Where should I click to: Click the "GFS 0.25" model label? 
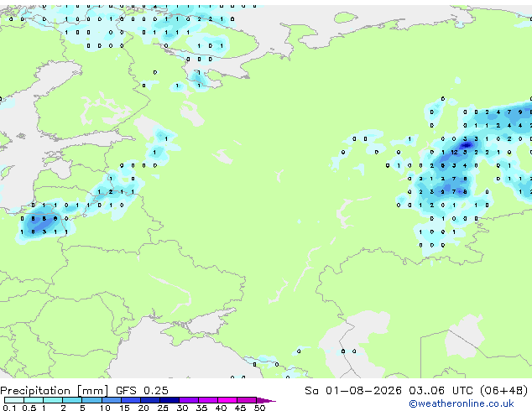(142, 391)
